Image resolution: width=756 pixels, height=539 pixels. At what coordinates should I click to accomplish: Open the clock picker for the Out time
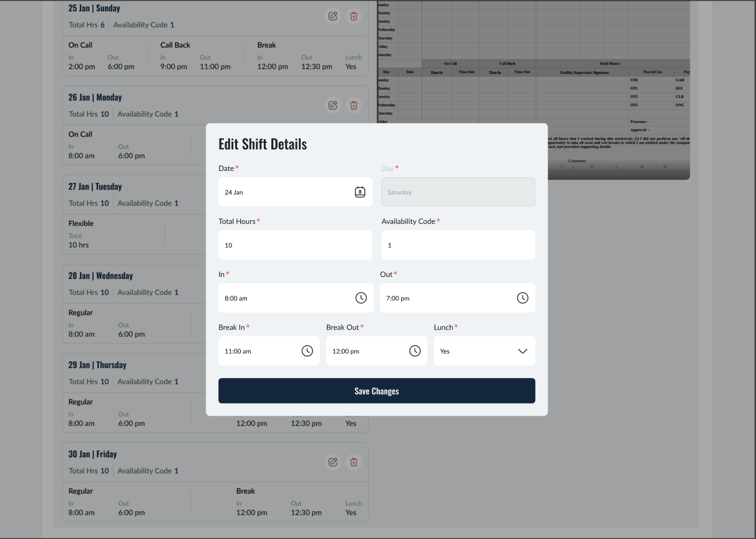(x=522, y=298)
